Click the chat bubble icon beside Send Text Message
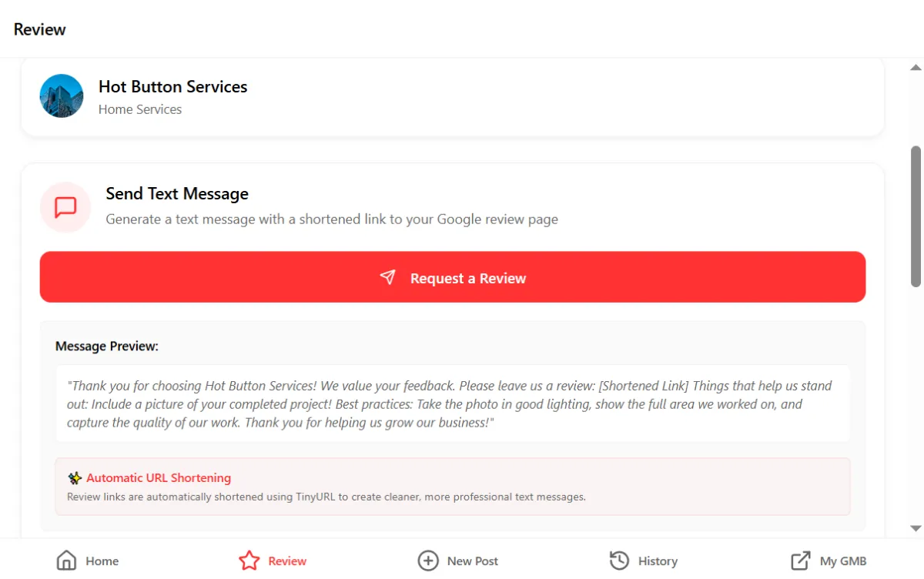The height and width of the screenshot is (579, 924). click(65, 207)
